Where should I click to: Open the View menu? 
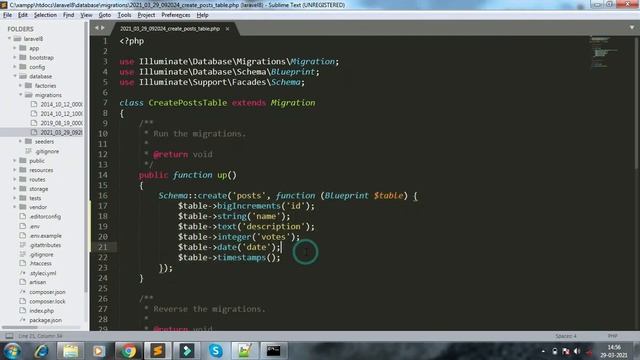tap(86, 15)
